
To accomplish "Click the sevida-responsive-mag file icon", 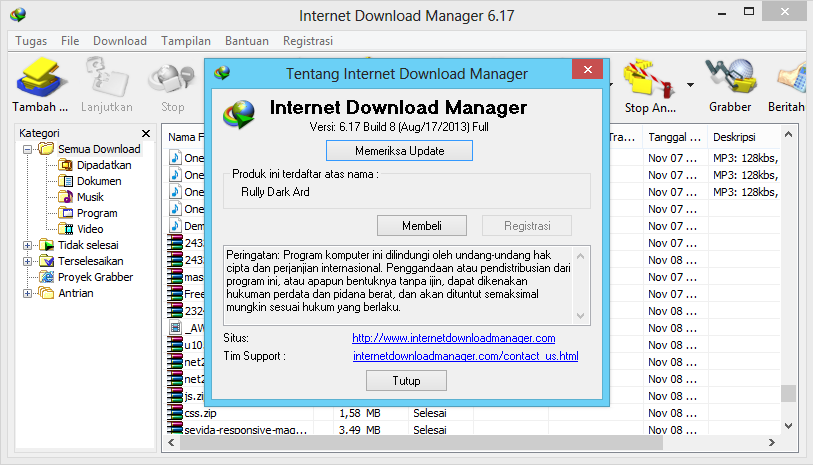I will pos(175,429).
